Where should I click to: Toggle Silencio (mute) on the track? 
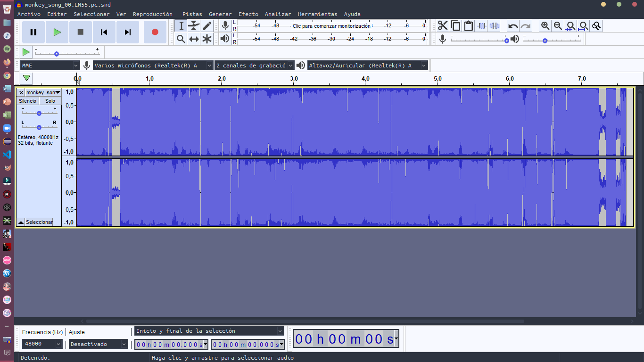pos(27,101)
